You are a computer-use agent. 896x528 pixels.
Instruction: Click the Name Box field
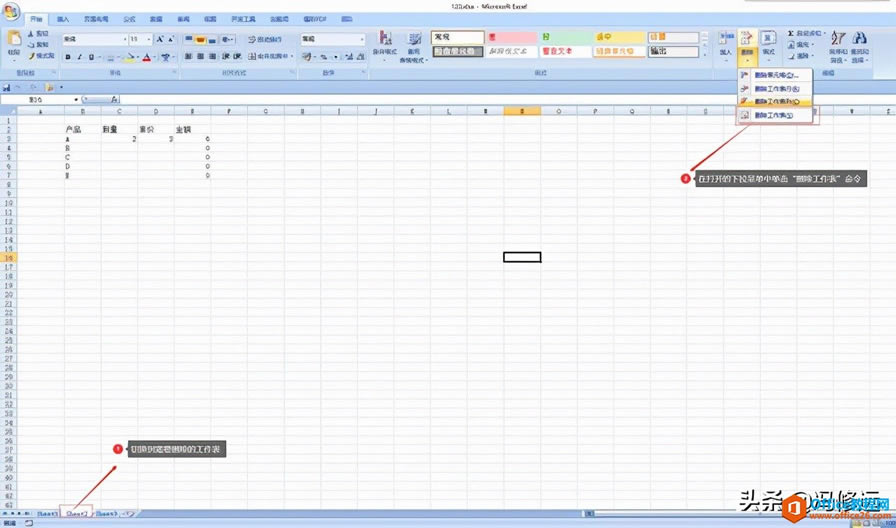pos(40,99)
